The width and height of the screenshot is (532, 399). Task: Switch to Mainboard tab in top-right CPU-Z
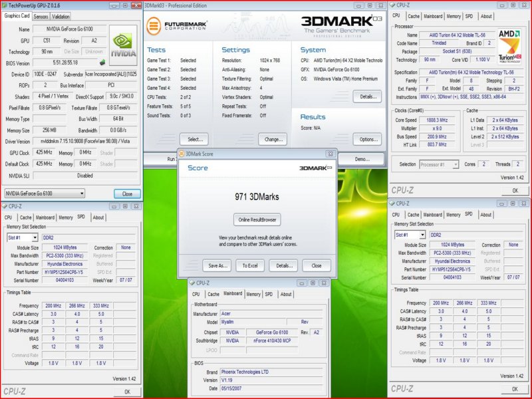[433, 16]
